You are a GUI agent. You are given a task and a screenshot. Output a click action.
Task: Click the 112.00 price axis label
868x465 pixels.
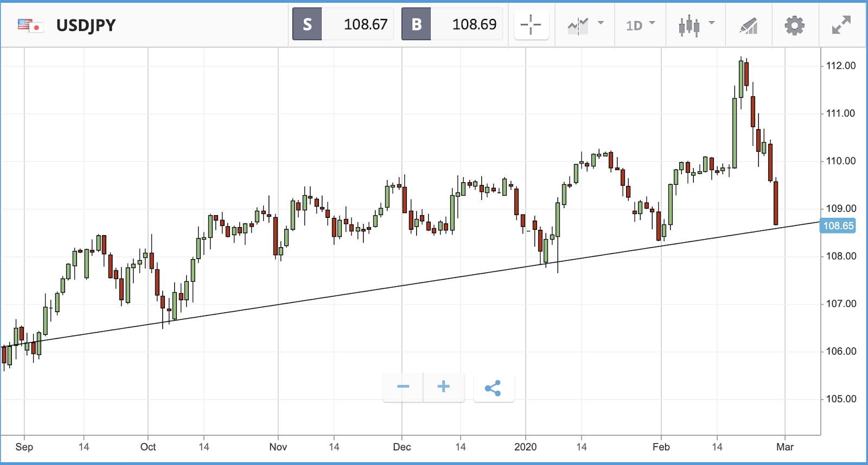tap(840, 66)
